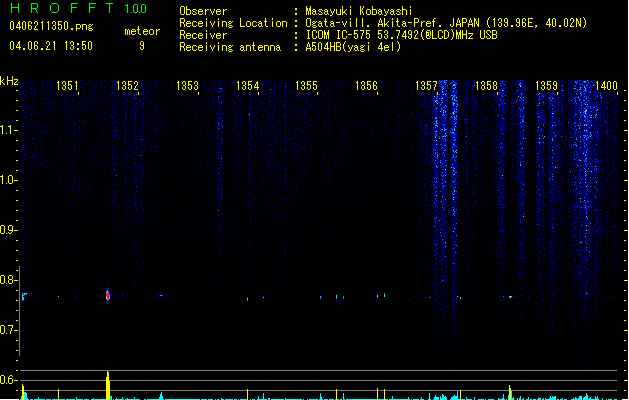Click the 0.9 kHz axis label
The height and width of the screenshot is (400, 629).
[x=8, y=230]
